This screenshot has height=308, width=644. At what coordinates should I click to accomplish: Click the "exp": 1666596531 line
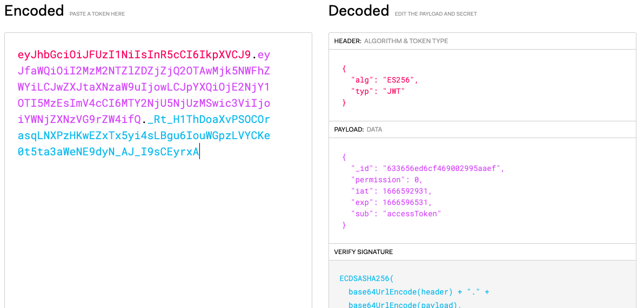point(391,202)
